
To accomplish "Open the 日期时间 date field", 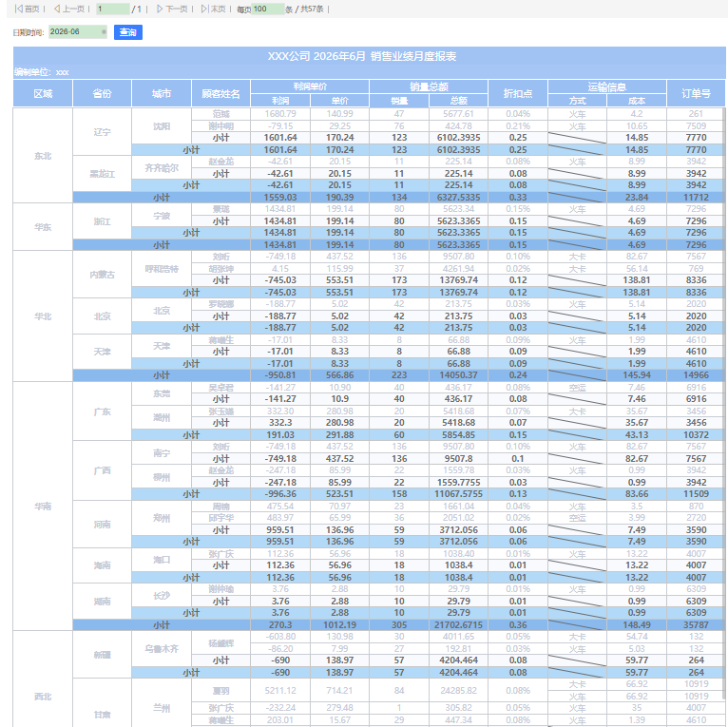I will click(74, 32).
